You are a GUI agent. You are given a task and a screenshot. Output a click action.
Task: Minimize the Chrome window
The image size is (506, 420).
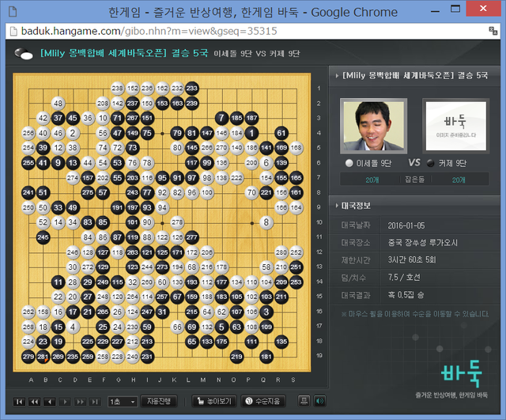click(x=436, y=11)
